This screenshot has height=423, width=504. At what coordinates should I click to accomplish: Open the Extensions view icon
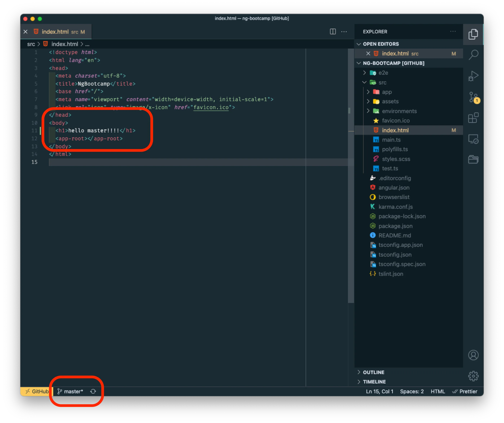click(x=473, y=118)
